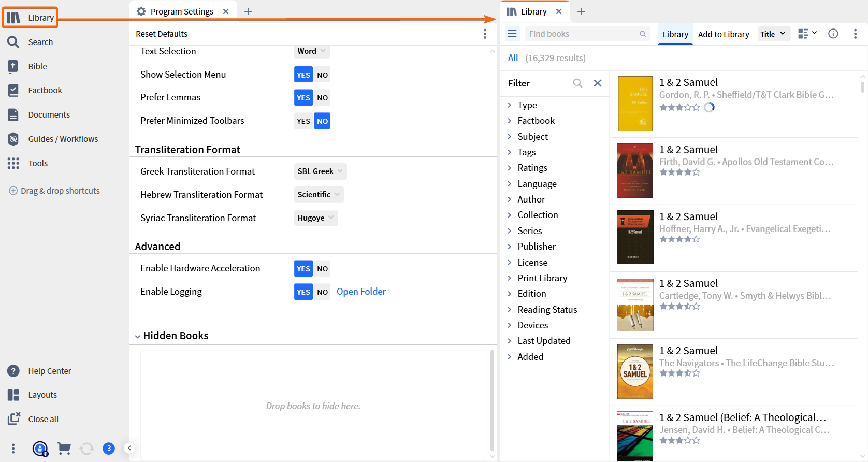This screenshot has width=868, height=462.
Task: Click Add to Library
Action: (x=724, y=34)
